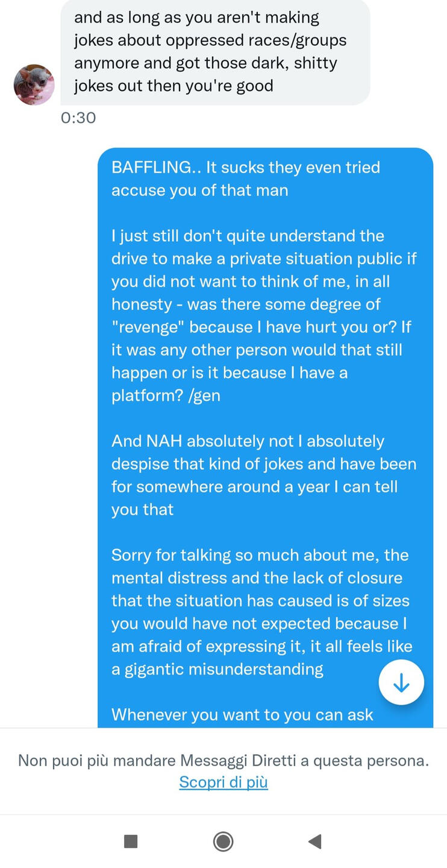Tap the scroll-to-bottom arrow button
The width and height of the screenshot is (447, 868).
[401, 682]
